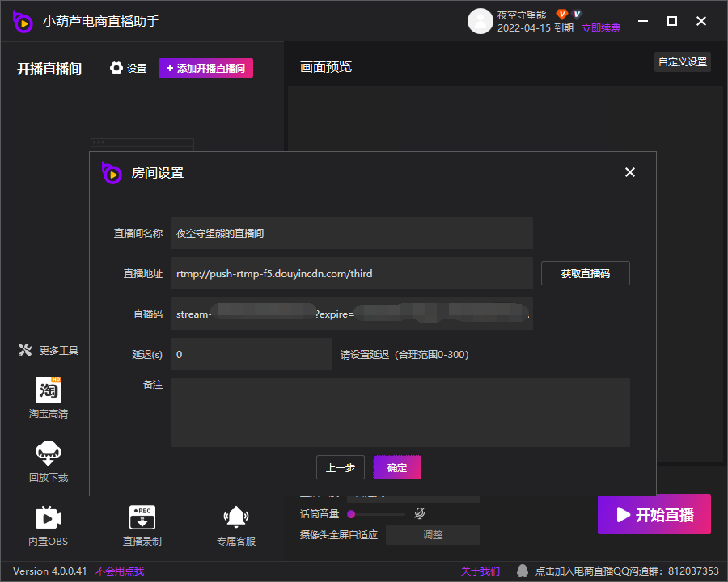Open the 淘宝高清 tool
Viewport: 728px width, 582px height.
(x=49, y=390)
